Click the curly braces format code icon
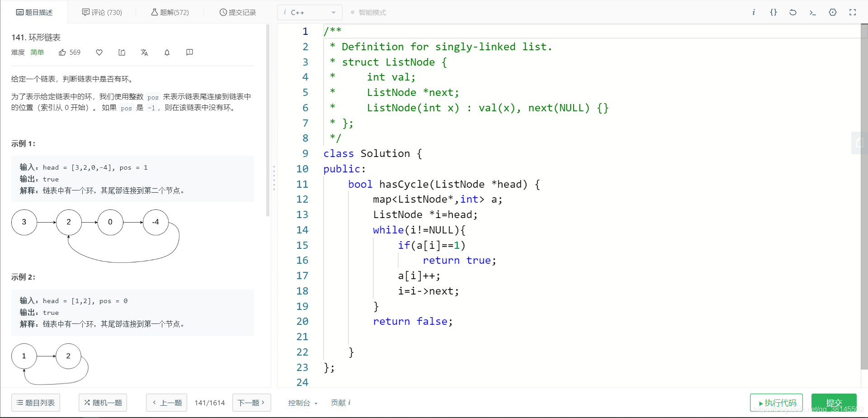Image resolution: width=868 pixels, height=418 pixels. 774,12
